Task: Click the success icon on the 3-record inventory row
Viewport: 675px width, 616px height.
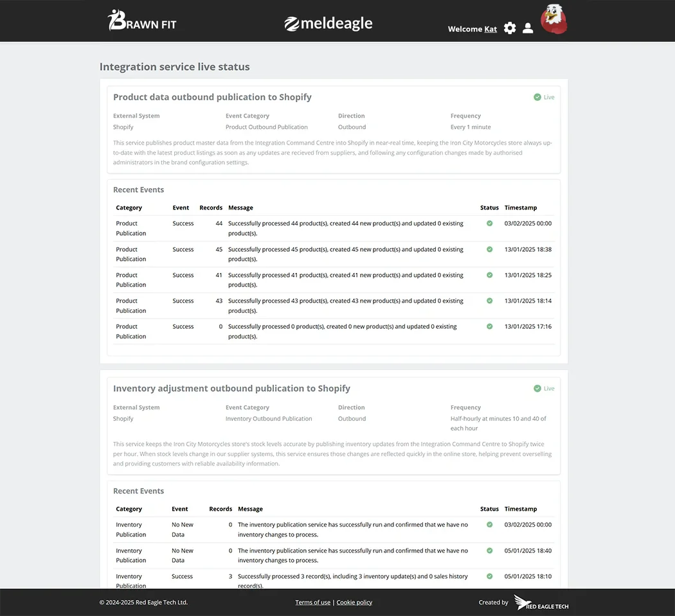Action: coord(489,576)
